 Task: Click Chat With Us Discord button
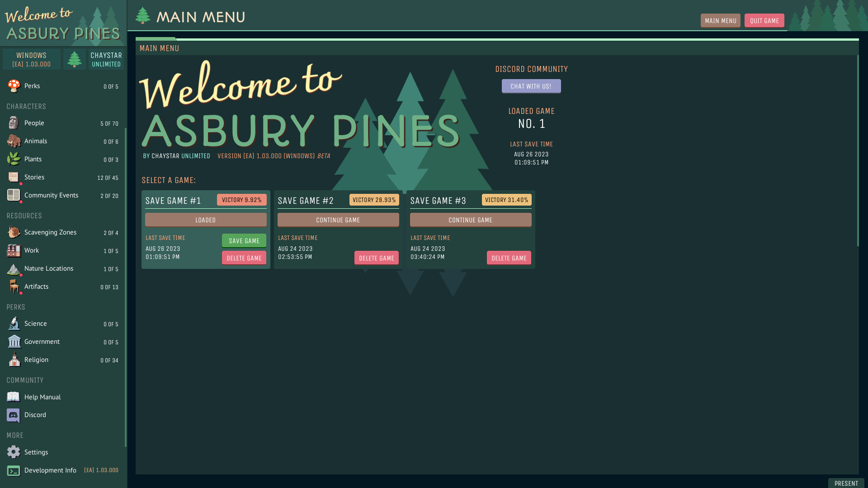pos(531,86)
